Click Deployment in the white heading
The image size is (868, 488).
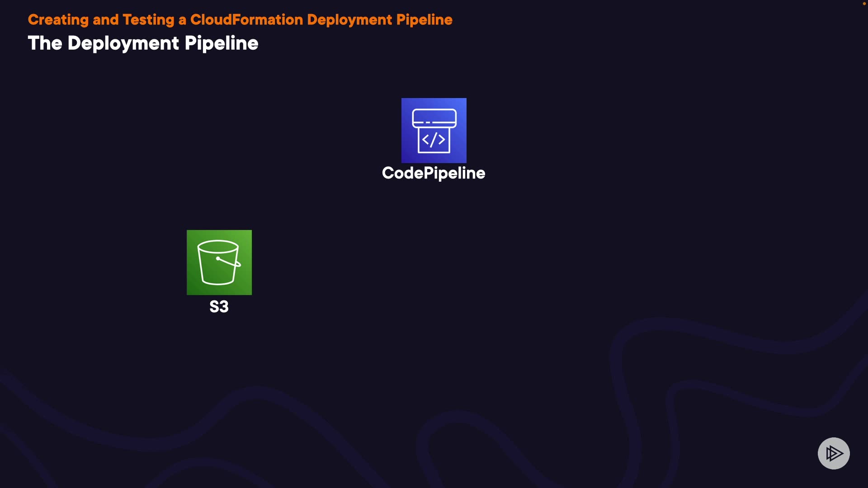click(x=123, y=43)
